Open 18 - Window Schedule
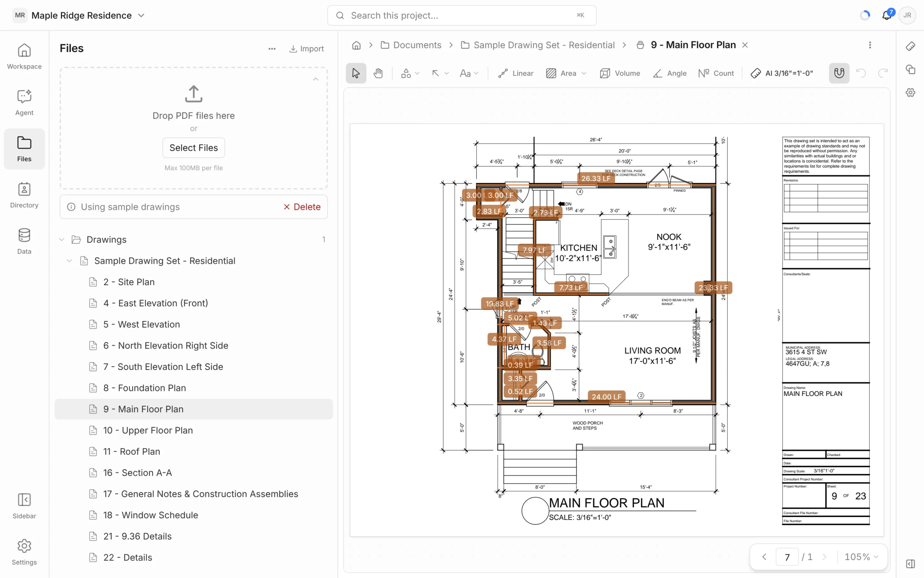The image size is (924, 578). click(x=193, y=515)
